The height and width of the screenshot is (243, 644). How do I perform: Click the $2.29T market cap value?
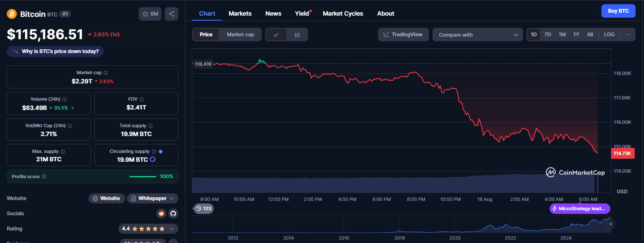[82, 81]
